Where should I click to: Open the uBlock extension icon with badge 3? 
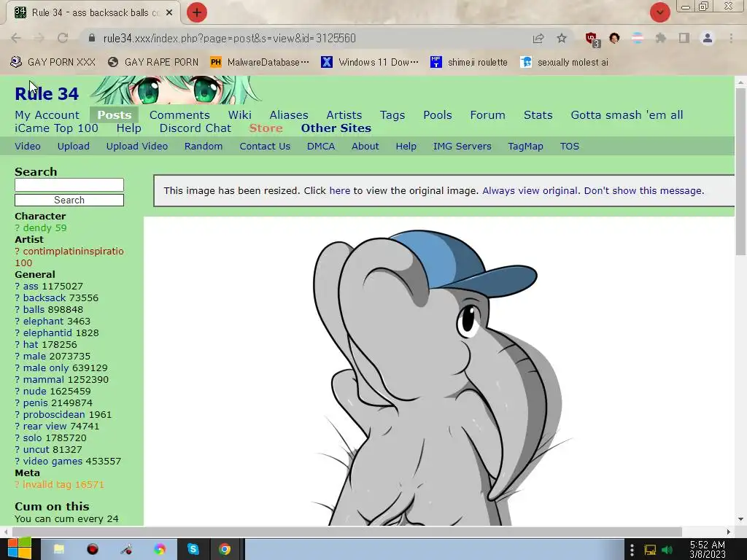point(592,39)
